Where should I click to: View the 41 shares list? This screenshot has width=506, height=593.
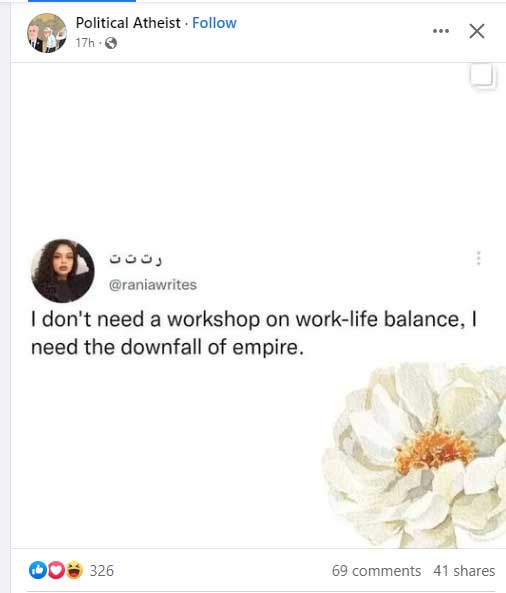(464, 570)
